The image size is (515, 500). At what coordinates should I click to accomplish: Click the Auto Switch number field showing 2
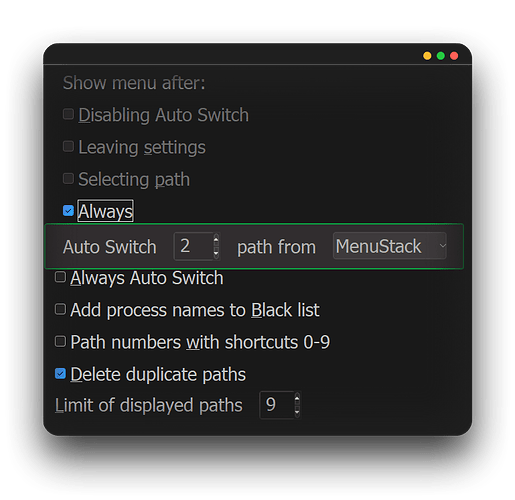click(x=193, y=246)
